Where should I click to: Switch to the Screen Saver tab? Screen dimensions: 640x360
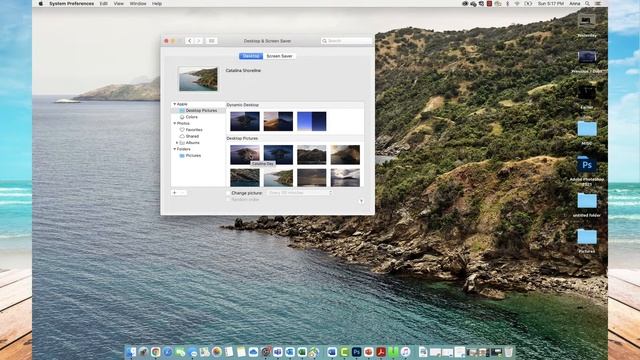coord(279,56)
